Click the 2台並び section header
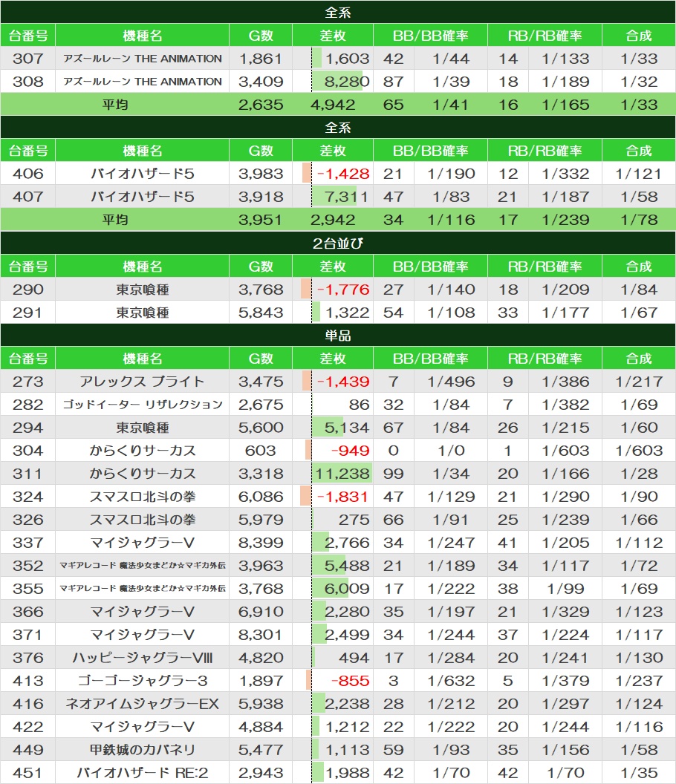Viewport: 676px width, 784px height. [x=338, y=243]
